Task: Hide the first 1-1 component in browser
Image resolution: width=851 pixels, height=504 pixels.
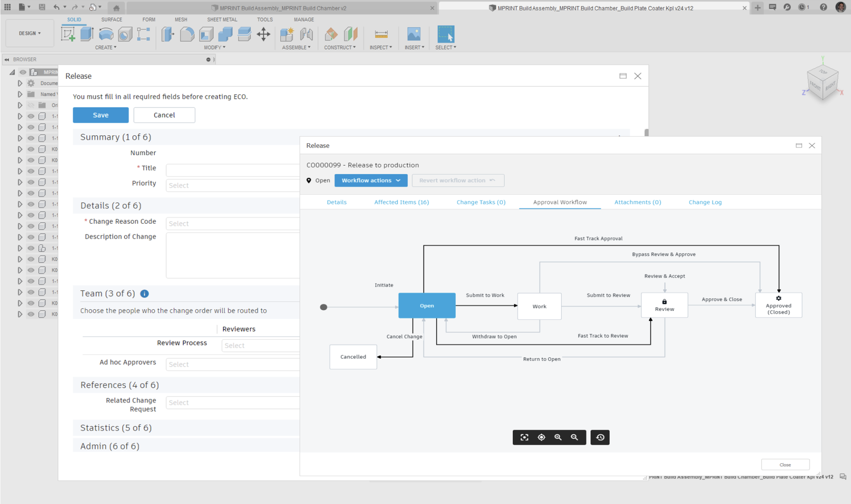Action: (x=31, y=116)
